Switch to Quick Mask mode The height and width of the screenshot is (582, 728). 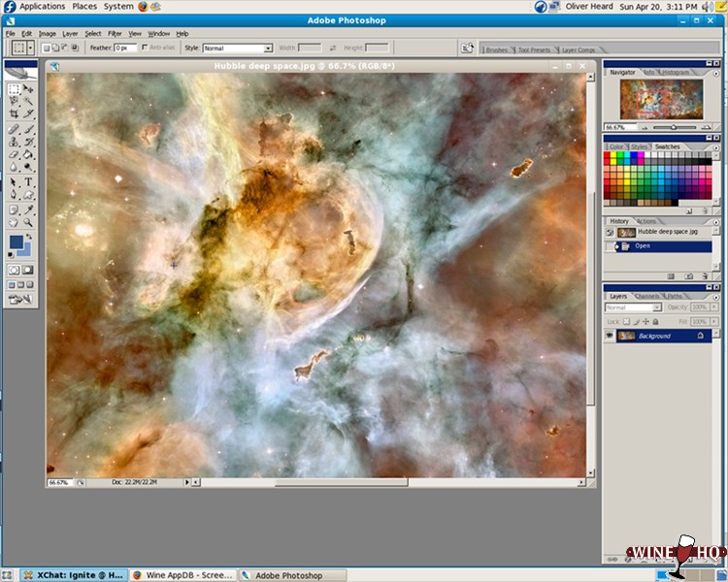28,270
